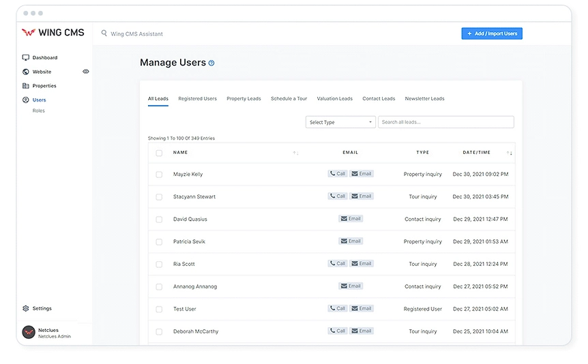Screen dimensions: 588x364
Task: Select the checkbox beside Ria Scott
Action: tap(159, 264)
